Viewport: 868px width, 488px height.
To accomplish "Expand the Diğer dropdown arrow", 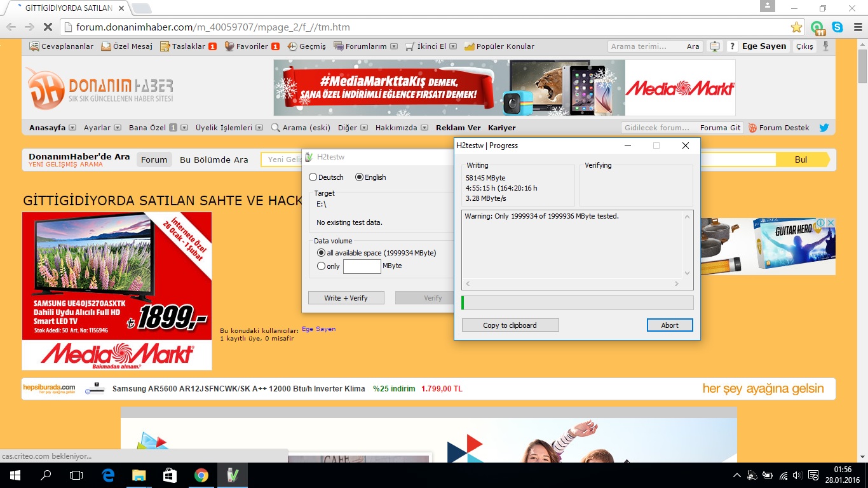I will pos(364,128).
